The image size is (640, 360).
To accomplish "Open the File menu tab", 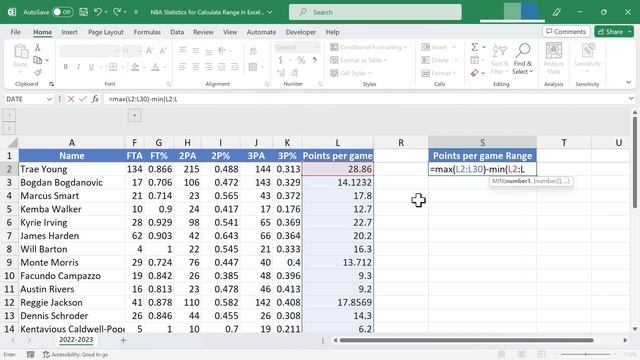I will click(x=16, y=32).
